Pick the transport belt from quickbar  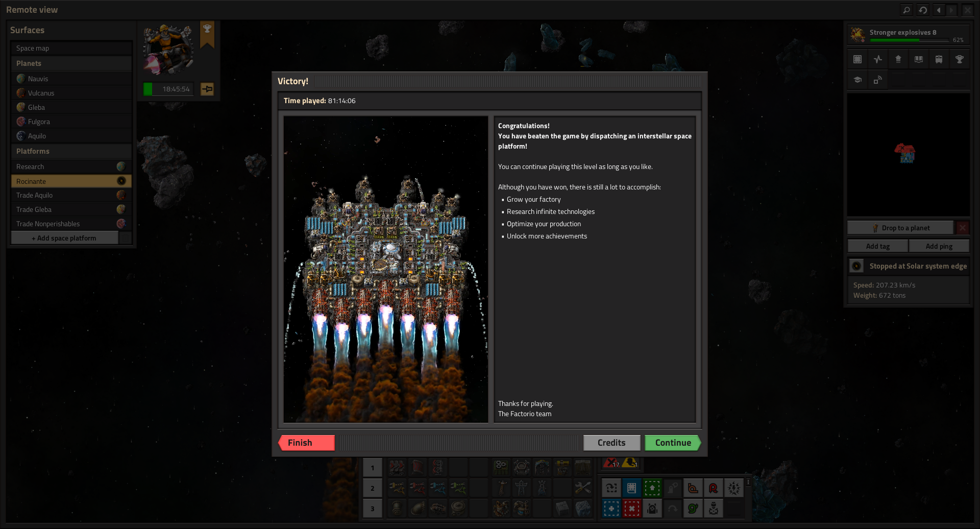point(397,467)
